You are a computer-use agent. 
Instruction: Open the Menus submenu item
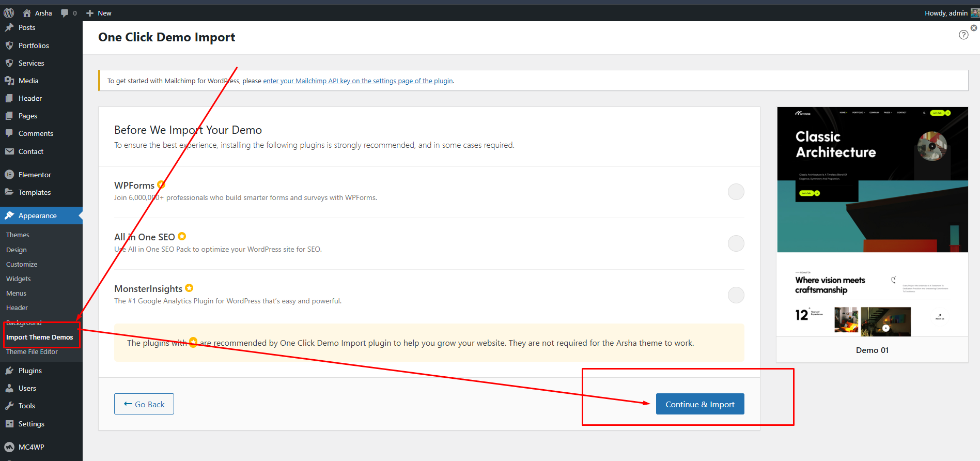(16, 293)
